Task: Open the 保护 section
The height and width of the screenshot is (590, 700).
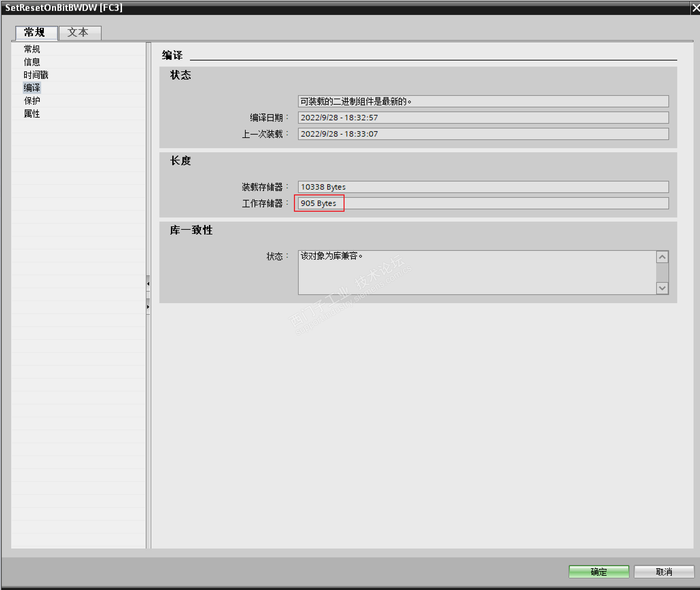Action: pyautogui.click(x=32, y=101)
